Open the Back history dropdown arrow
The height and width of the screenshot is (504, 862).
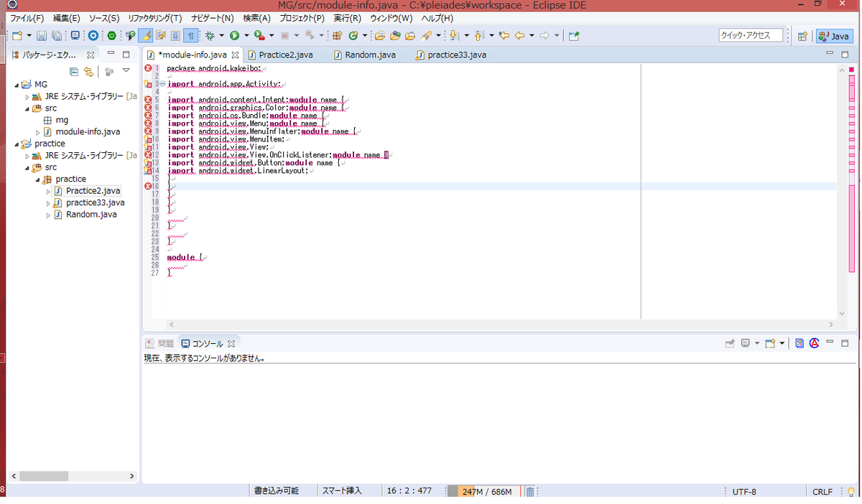(x=532, y=35)
